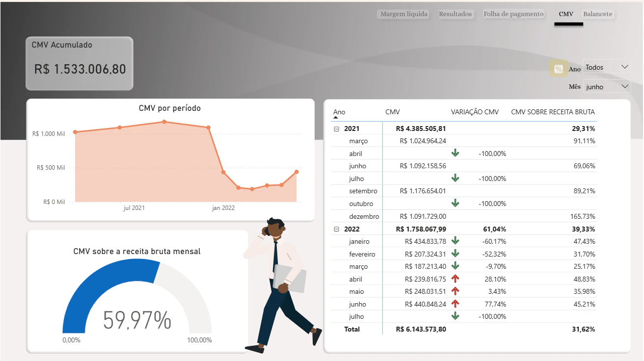Sort table by the CMV column header
The height and width of the screenshot is (361, 644).
[x=393, y=112]
